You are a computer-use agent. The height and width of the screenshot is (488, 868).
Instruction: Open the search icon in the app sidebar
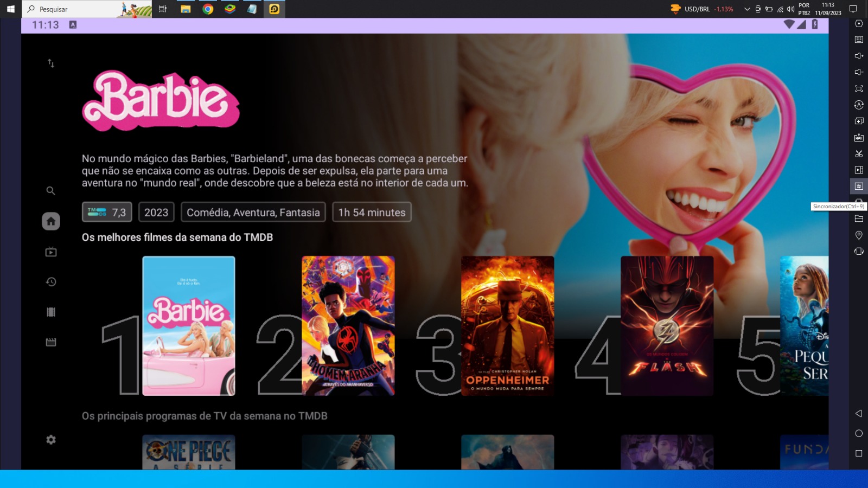[50, 191]
